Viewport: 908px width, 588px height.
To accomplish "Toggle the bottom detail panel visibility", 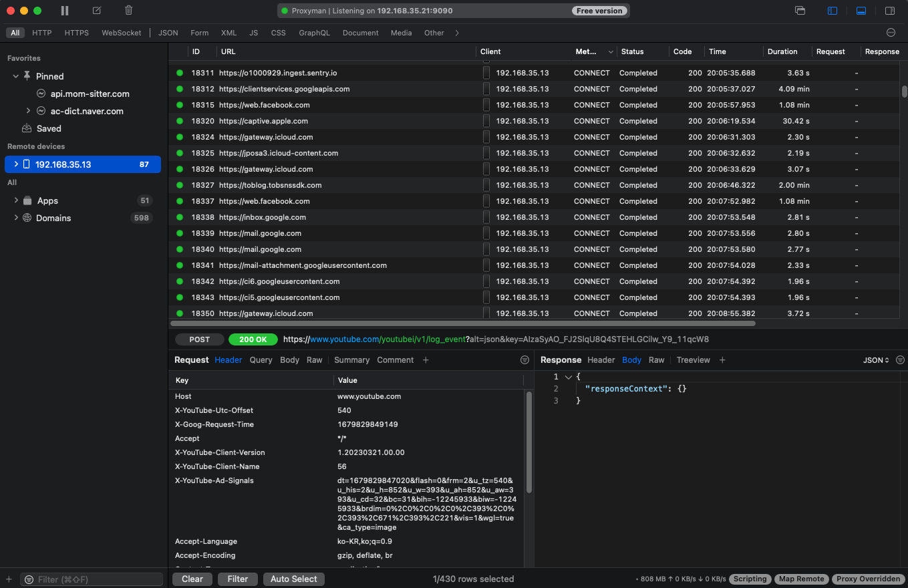I will pyautogui.click(x=861, y=11).
